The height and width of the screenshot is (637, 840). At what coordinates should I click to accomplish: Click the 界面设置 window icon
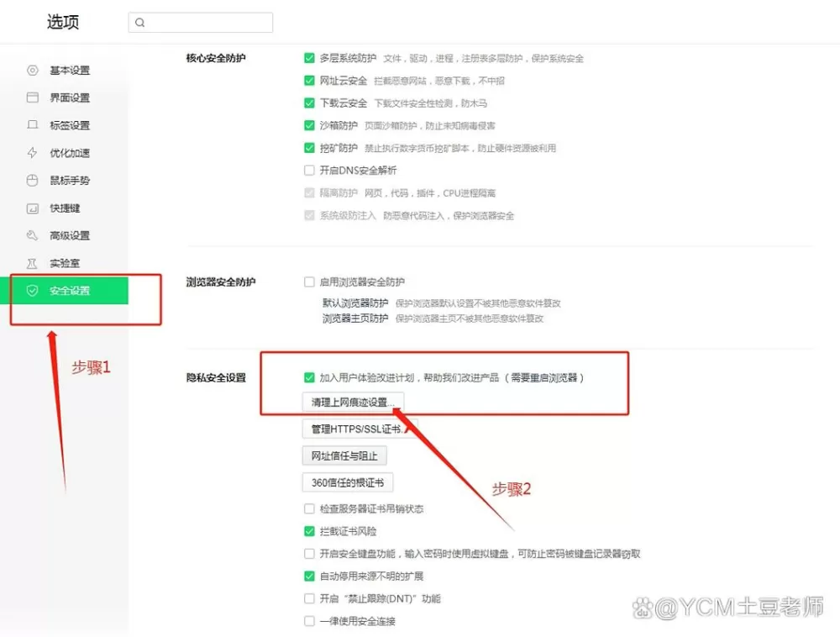pos(33,97)
